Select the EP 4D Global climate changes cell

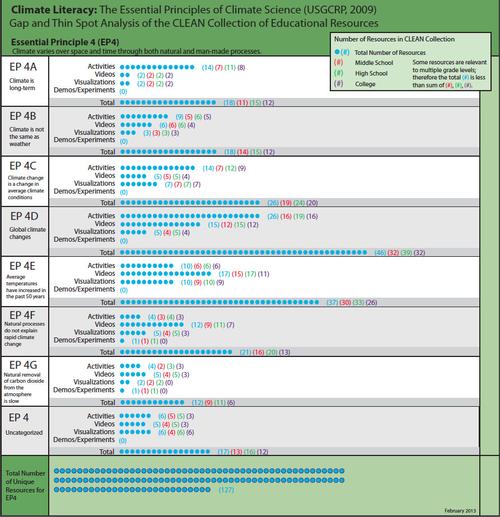pos(25,232)
